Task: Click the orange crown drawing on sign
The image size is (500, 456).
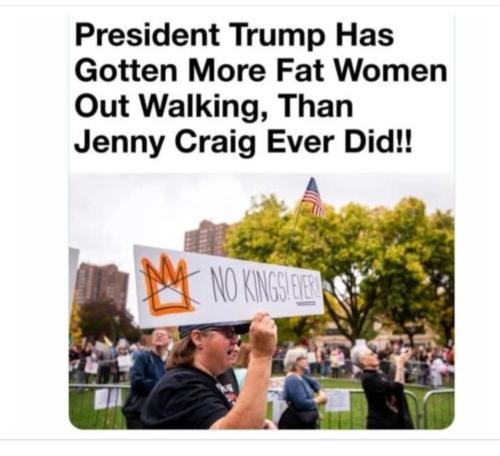Action: point(166,284)
